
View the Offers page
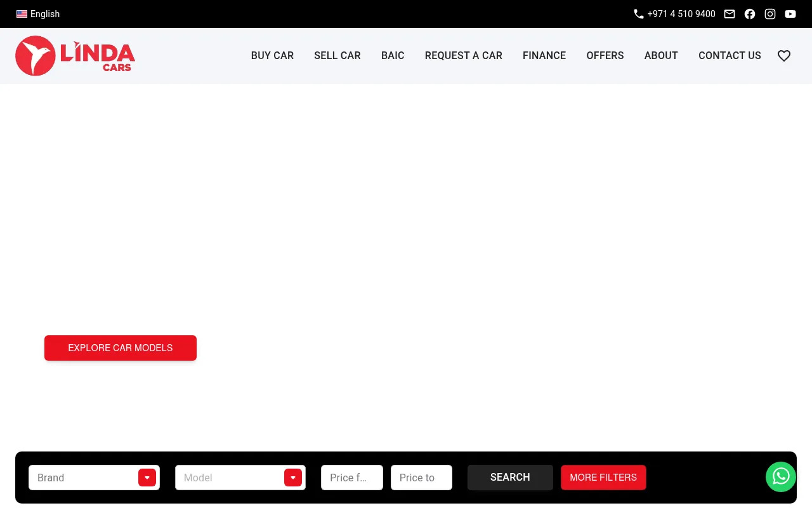[605, 56]
